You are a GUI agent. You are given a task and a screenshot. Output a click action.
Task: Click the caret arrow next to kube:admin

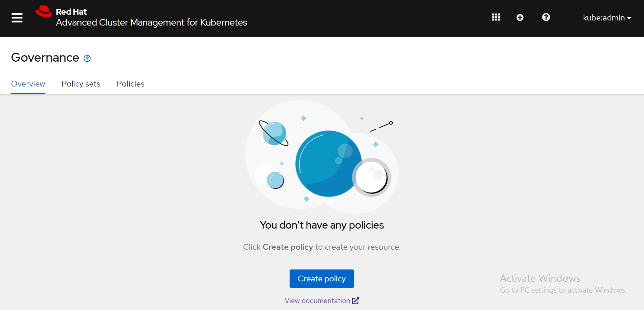[x=629, y=18]
